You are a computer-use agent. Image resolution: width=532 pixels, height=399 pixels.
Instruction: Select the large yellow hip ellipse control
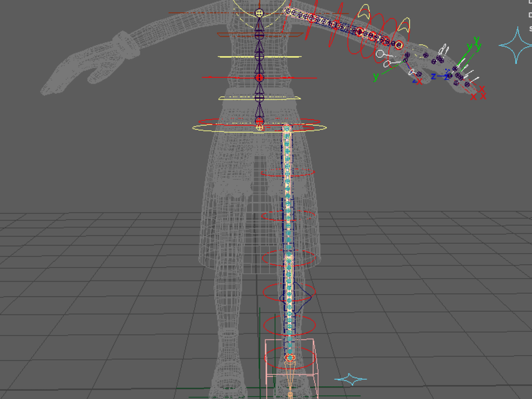[260, 128]
